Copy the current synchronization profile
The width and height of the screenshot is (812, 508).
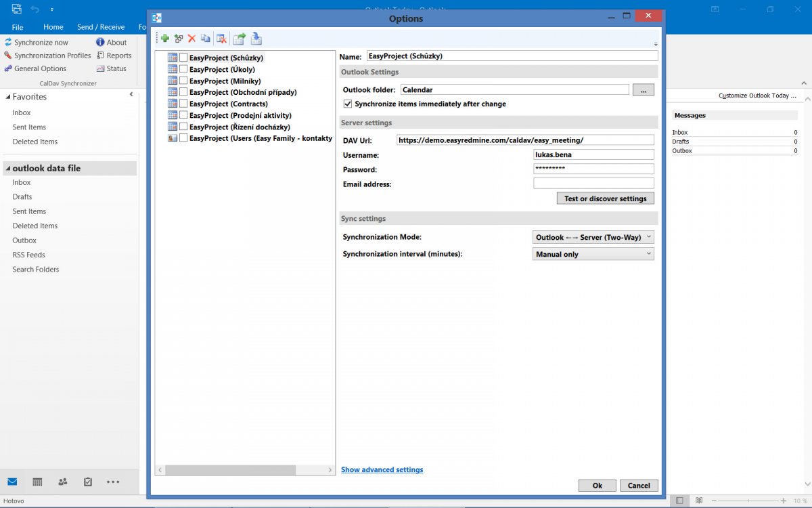[x=206, y=39]
